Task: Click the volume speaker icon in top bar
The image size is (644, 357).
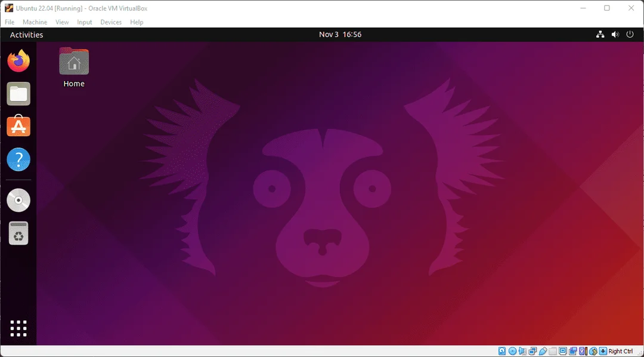Action: pyautogui.click(x=615, y=35)
